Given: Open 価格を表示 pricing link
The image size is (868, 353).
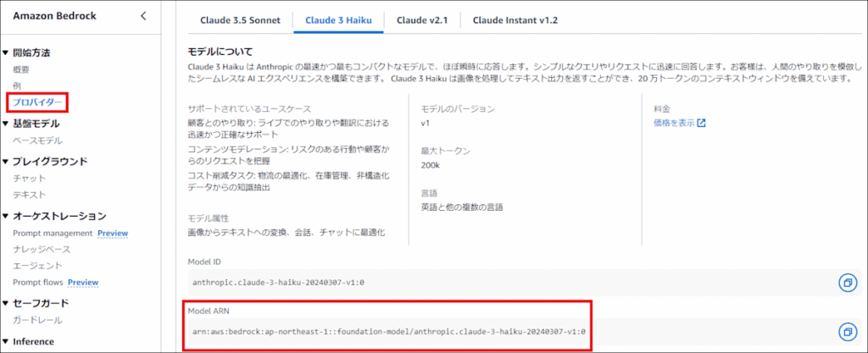Looking at the screenshot, I should click(674, 123).
